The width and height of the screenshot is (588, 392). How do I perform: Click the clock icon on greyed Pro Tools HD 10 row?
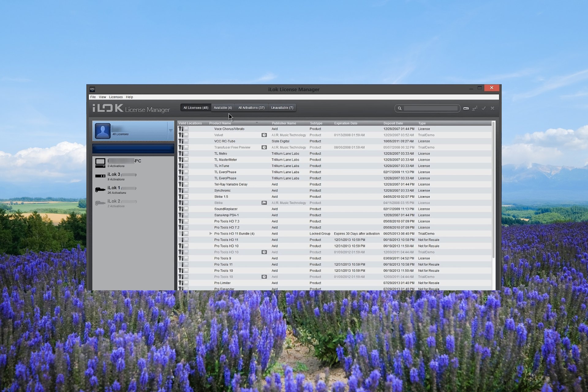(264, 252)
